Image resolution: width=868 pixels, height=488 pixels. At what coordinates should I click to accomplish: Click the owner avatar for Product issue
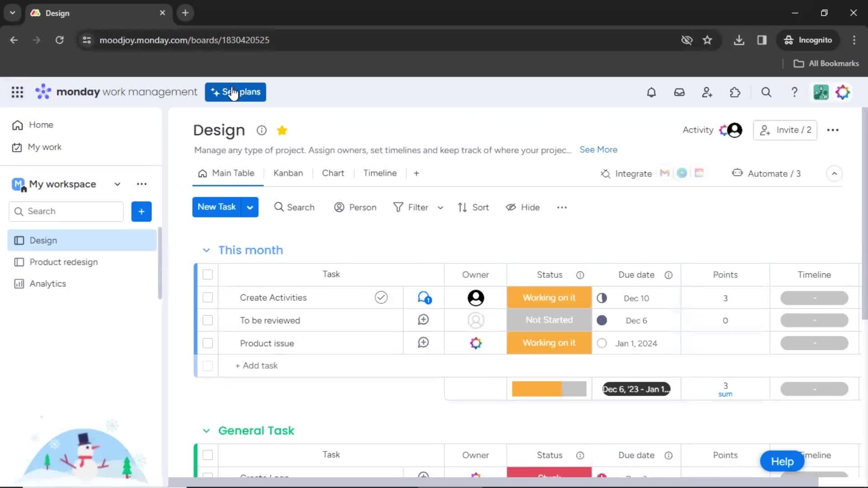(x=476, y=343)
